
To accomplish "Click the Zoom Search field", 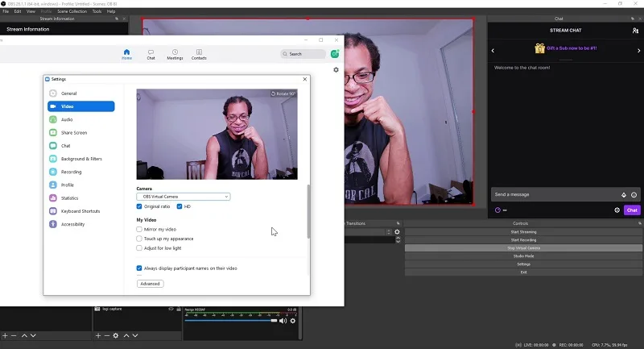I will tap(303, 54).
